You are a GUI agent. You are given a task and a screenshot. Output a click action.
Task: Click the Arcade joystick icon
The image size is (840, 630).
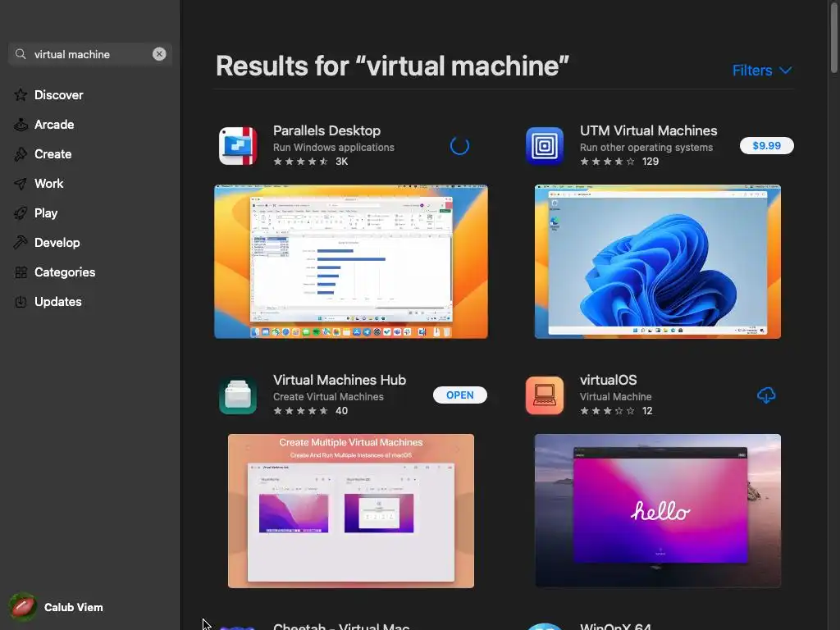[21, 125]
